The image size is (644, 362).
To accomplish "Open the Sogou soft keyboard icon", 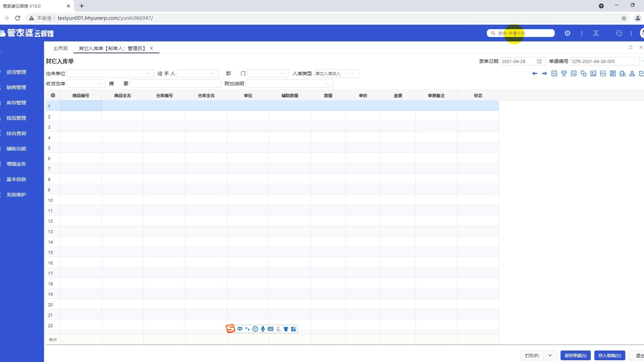I will [270, 329].
